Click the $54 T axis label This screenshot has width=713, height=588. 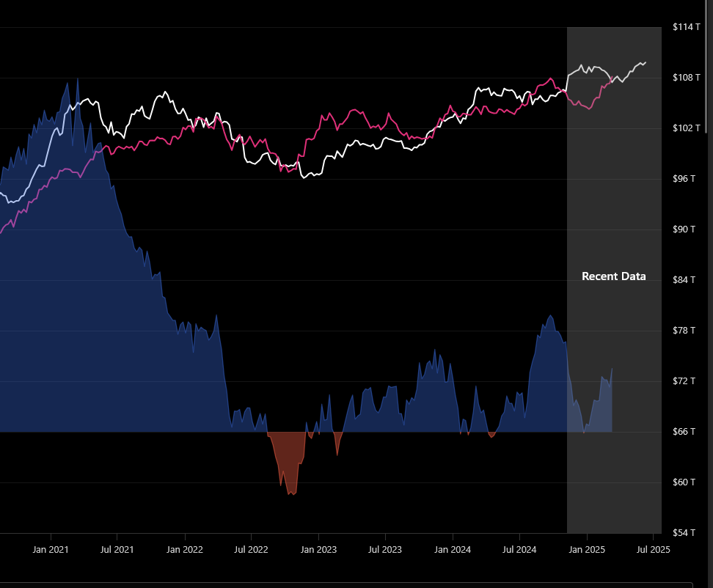click(x=684, y=532)
